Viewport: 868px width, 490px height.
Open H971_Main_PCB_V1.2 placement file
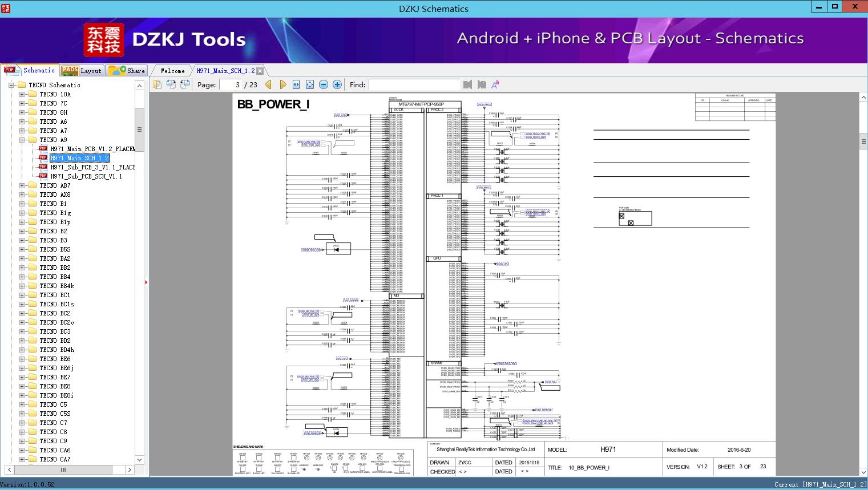(x=92, y=149)
